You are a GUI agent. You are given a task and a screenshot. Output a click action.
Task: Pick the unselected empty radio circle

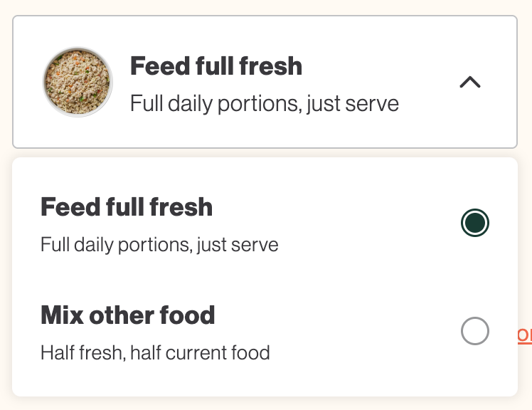(475, 331)
